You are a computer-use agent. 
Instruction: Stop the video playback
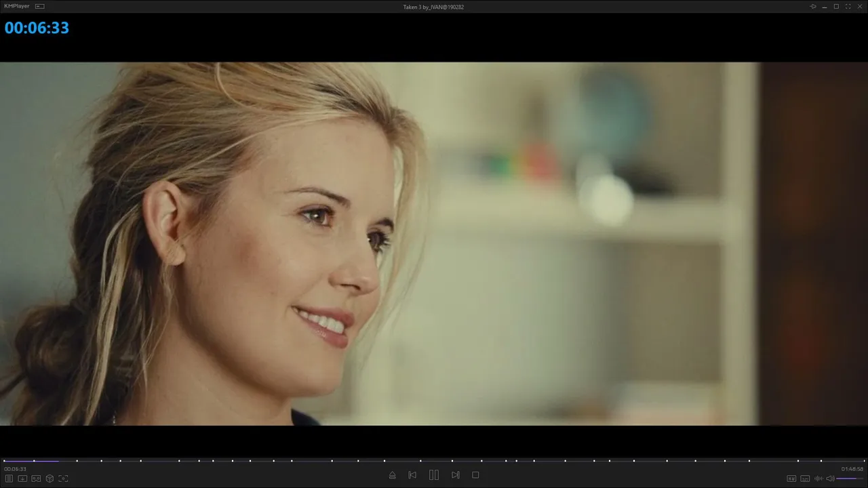(x=475, y=475)
